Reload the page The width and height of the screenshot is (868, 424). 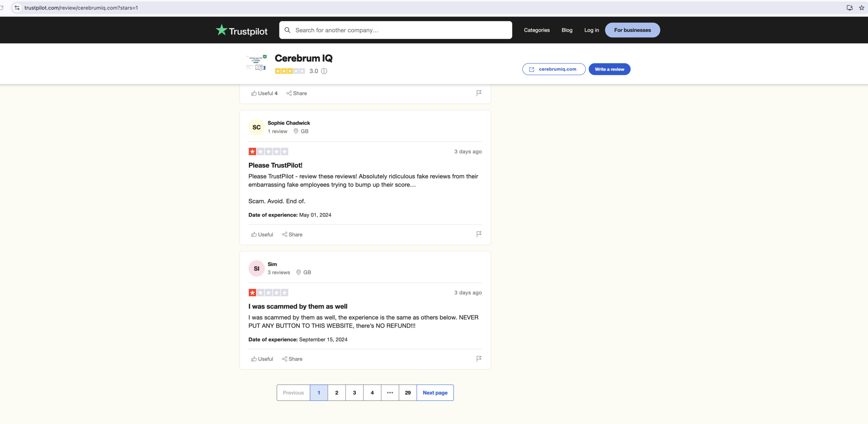(x=2, y=7)
